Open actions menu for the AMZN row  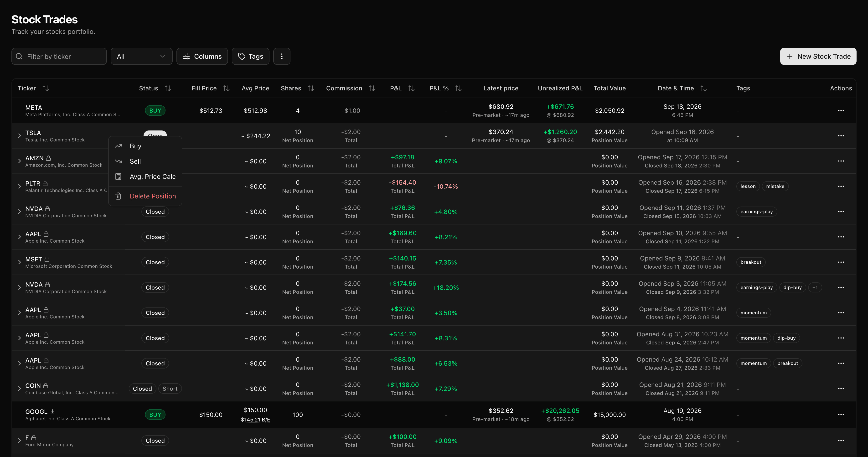(x=841, y=161)
